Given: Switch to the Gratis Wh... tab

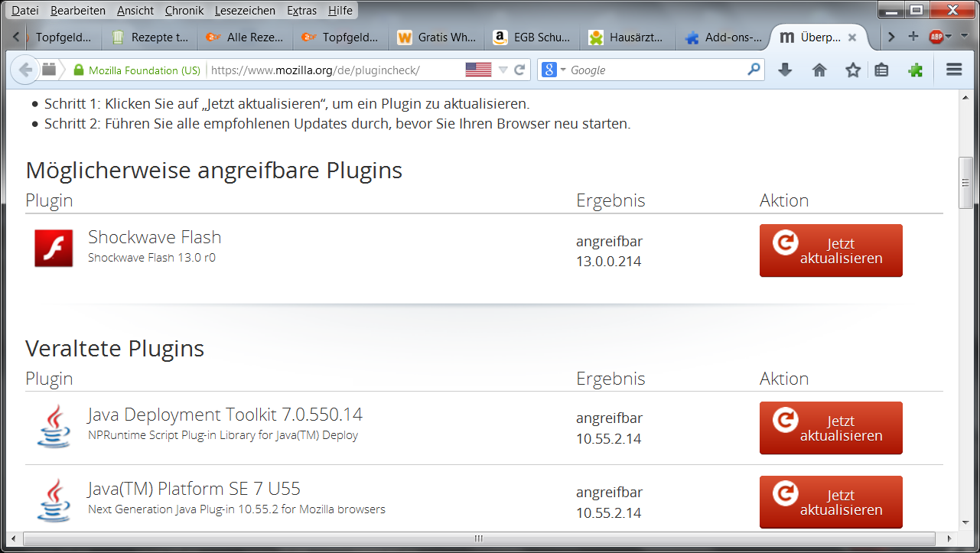Looking at the screenshot, I should pyautogui.click(x=437, y=37).
